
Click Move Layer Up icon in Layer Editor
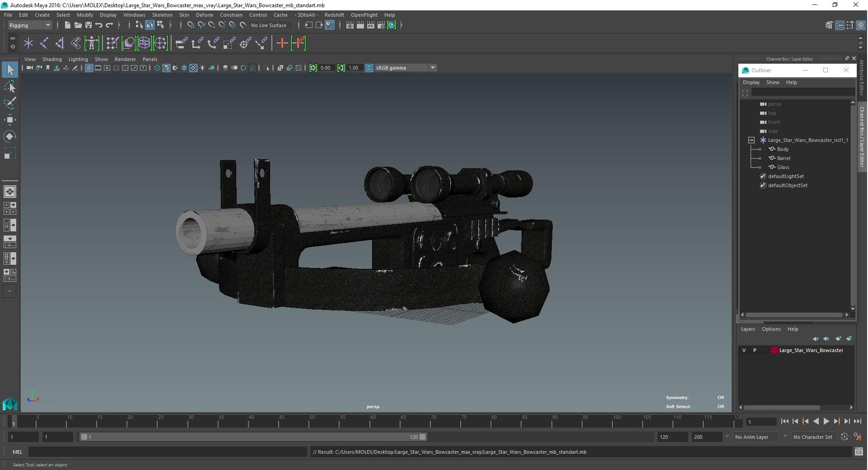pyautogui.click(x=816, y=338)
